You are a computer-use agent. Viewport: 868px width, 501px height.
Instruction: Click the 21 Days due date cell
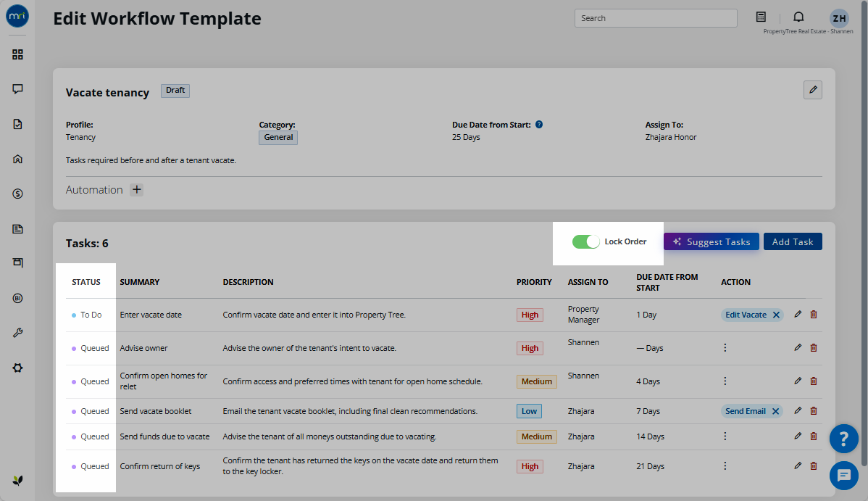[650, 466]
